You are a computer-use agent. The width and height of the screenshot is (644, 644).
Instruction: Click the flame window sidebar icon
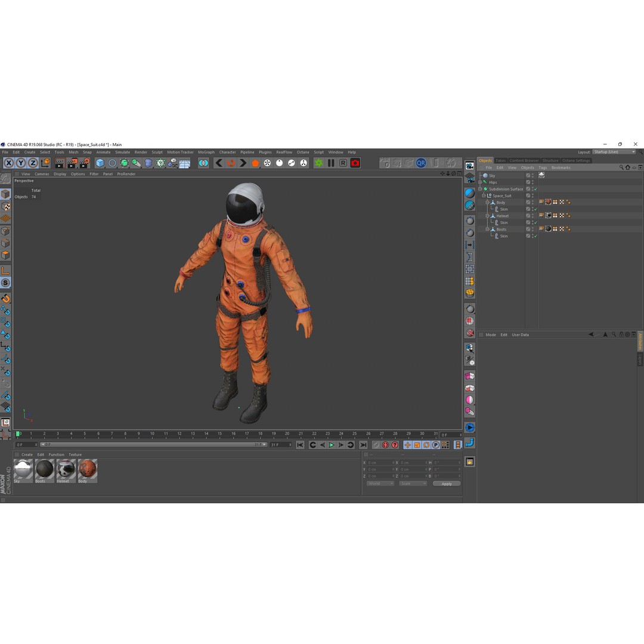point(470,462)
